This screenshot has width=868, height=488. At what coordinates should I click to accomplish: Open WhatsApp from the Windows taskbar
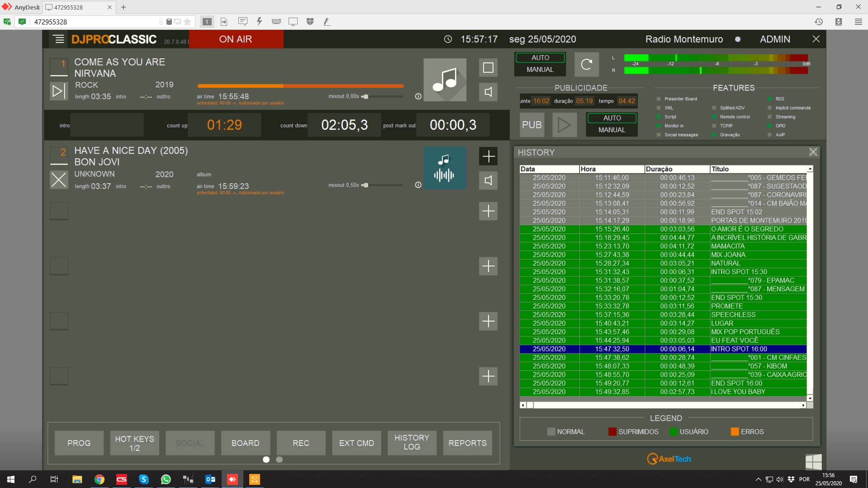click(166, 479)
